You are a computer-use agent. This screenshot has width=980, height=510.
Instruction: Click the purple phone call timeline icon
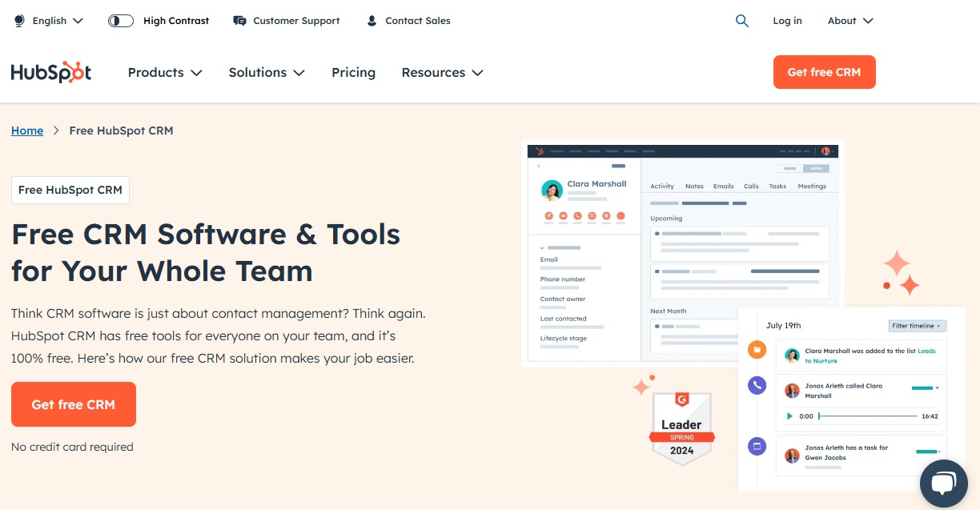pos(757,385)
